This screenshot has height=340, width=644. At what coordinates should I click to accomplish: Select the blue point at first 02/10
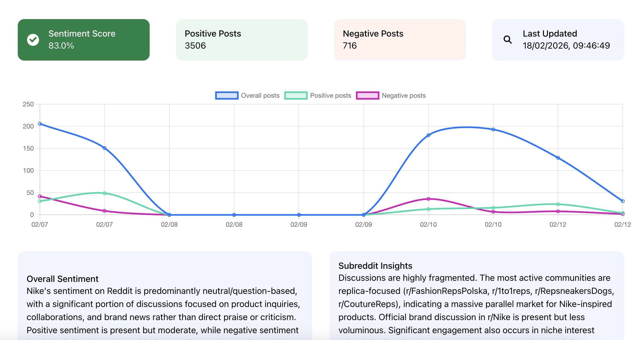(x=429, y=135)
